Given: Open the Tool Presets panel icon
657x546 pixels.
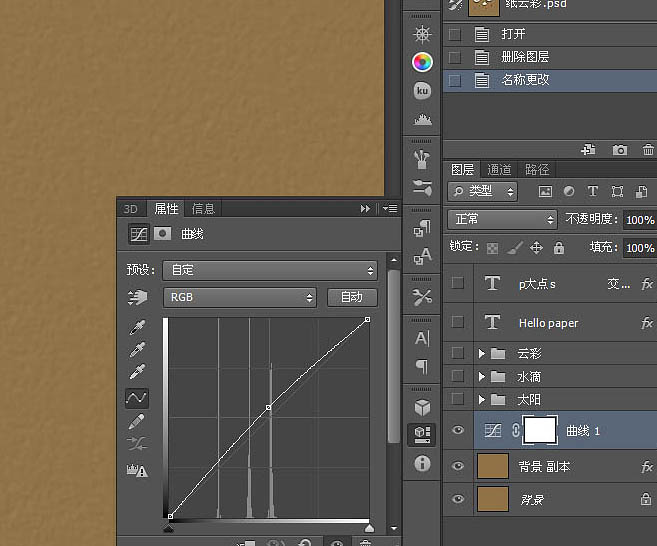Looking at the screenshot, I should [422, 297].
